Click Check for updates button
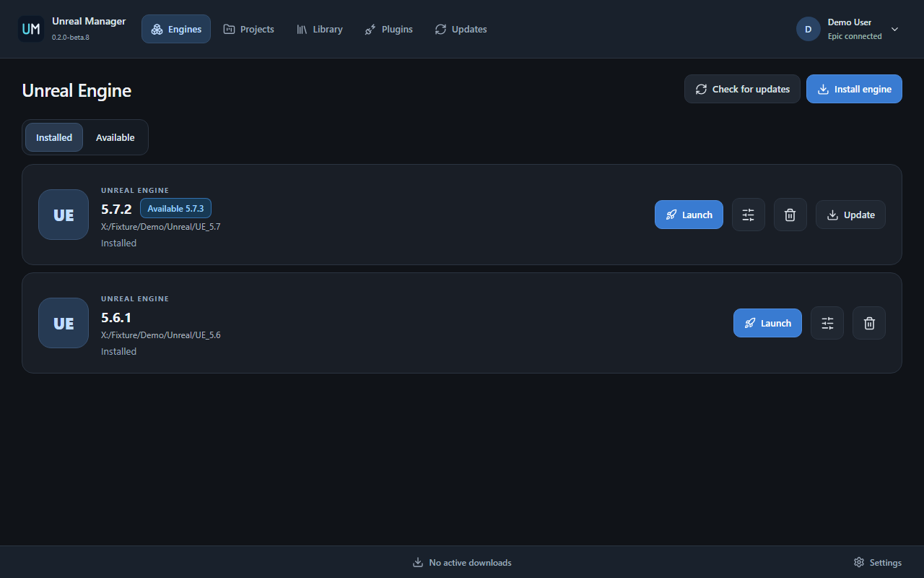Viewport: 924px width, 578px height. click(742, 89)
